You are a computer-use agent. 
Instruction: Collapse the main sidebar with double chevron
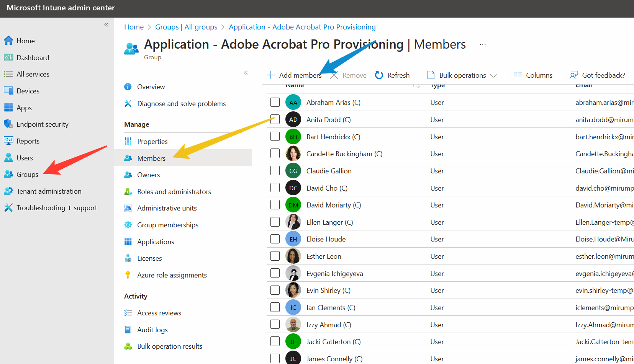click(x=106, y=25)
